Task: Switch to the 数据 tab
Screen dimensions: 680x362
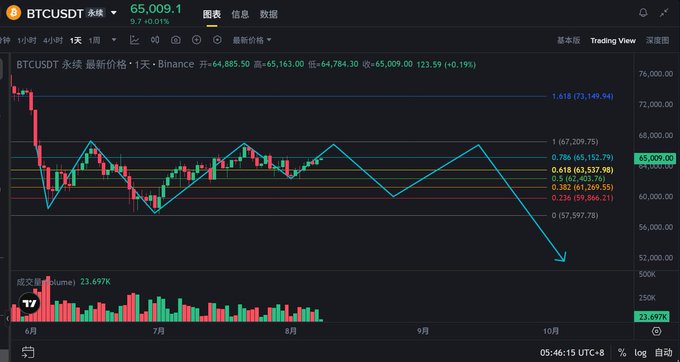Action: tap(268, 14)
